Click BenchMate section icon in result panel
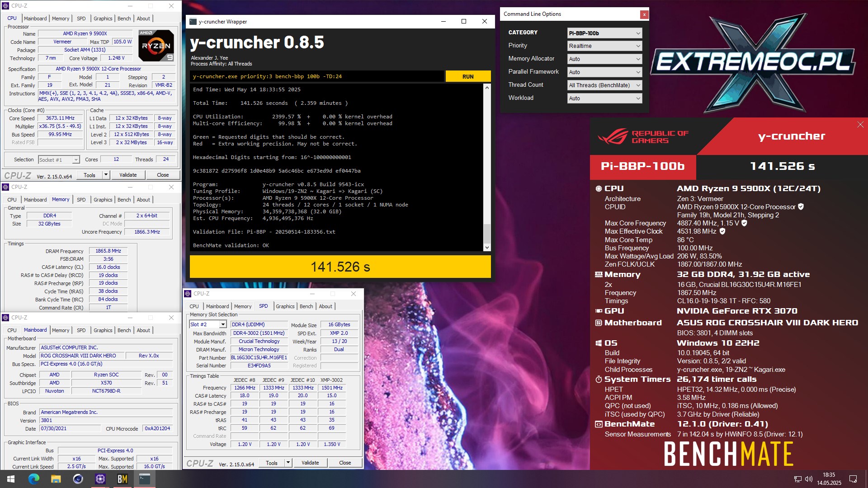Image resolution: width=868 pixels, height=488 pixels. (x=598, y=424)
